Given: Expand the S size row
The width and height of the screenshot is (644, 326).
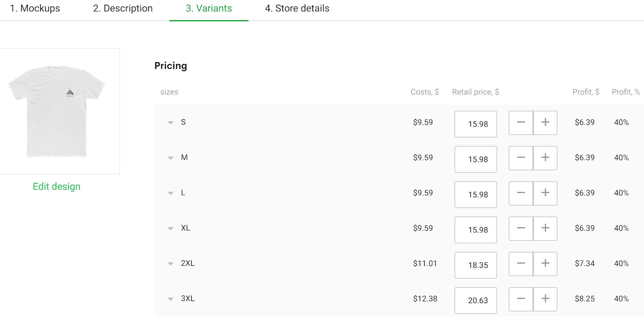Looking at the screenshot, I should click(x=171, y=123).
